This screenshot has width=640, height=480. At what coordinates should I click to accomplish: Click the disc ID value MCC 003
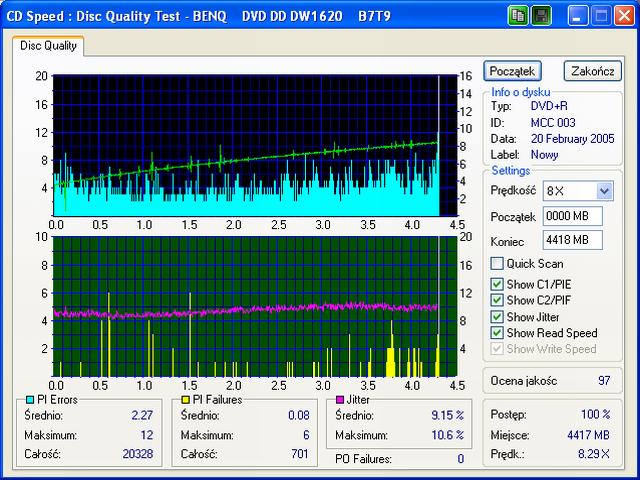click(553, 123)
